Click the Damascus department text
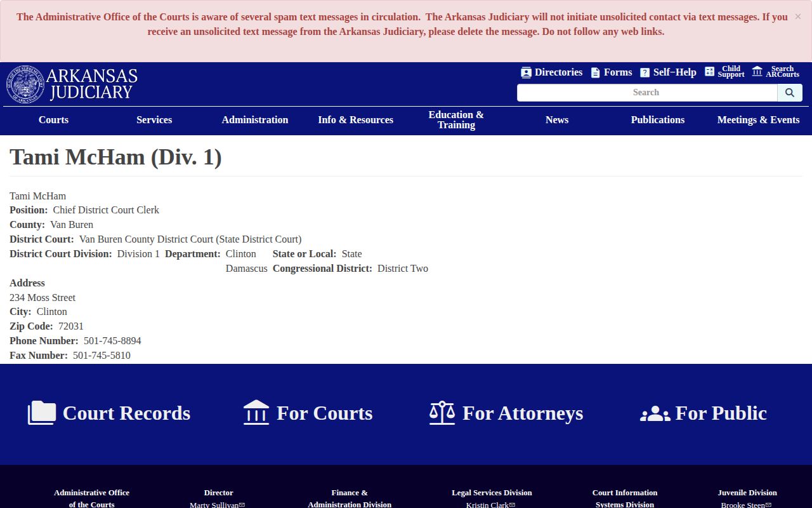 pyautogui.click(x=247, y=269)
